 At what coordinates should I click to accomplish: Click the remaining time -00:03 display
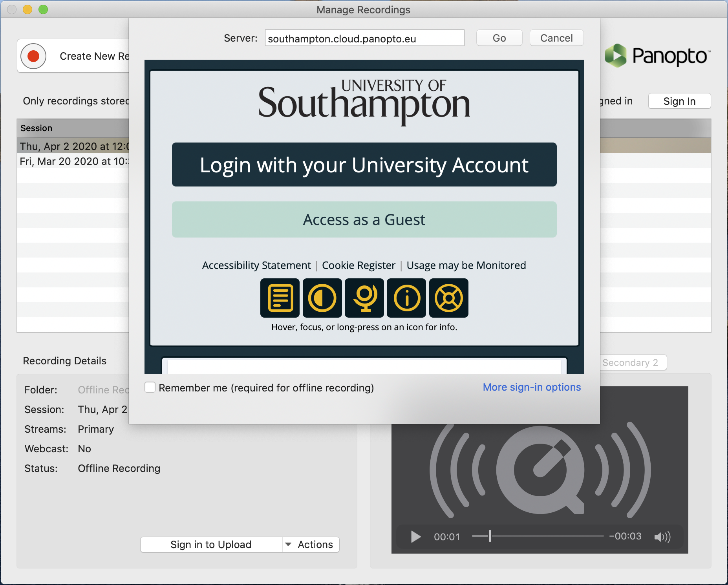pyautogui.click(x=625, y=536)
